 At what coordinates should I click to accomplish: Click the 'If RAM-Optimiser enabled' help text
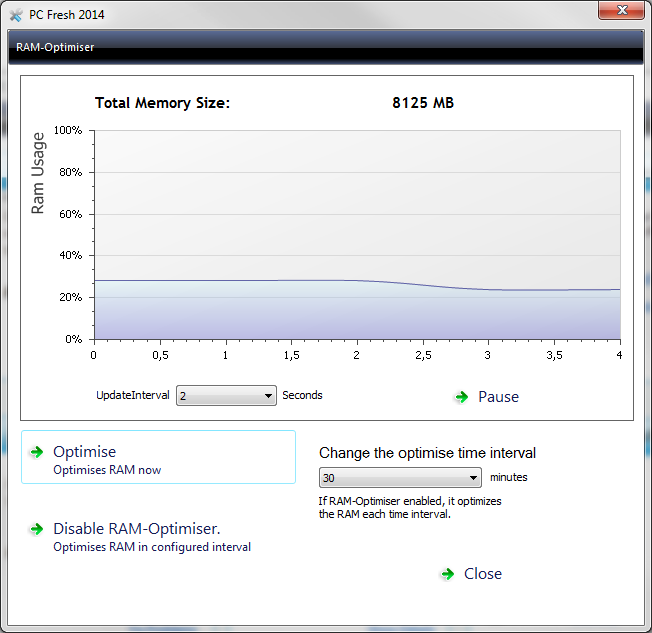[410, 507]
